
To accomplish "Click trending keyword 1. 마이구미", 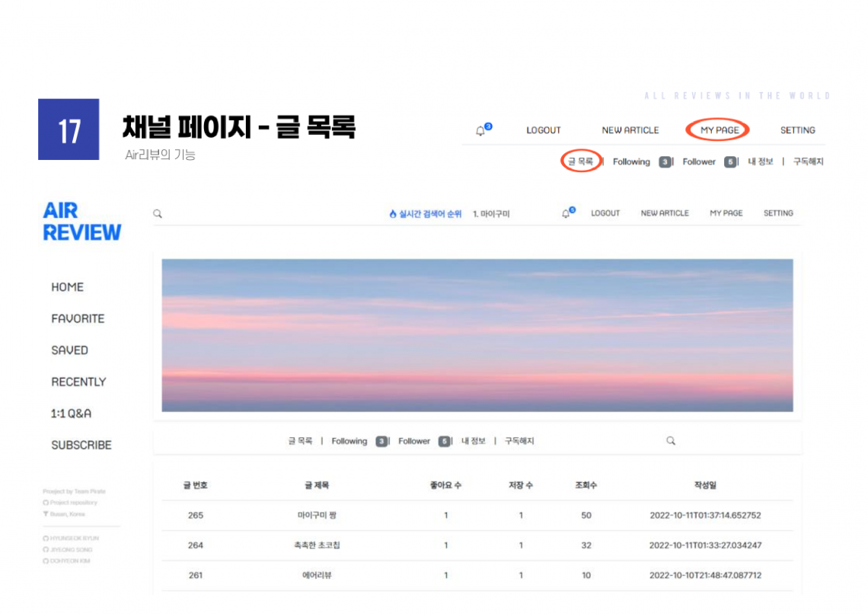I will coord(491,214).
